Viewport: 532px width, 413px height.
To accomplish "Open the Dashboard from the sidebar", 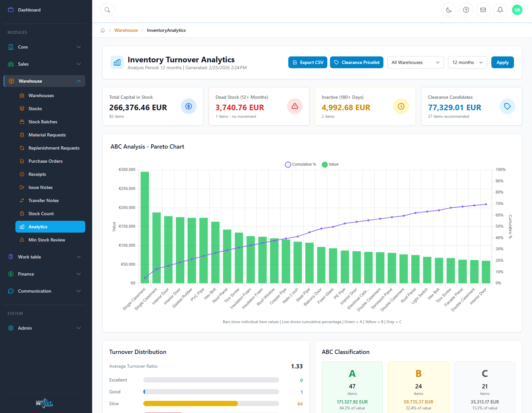I will (x=29, y=10).
